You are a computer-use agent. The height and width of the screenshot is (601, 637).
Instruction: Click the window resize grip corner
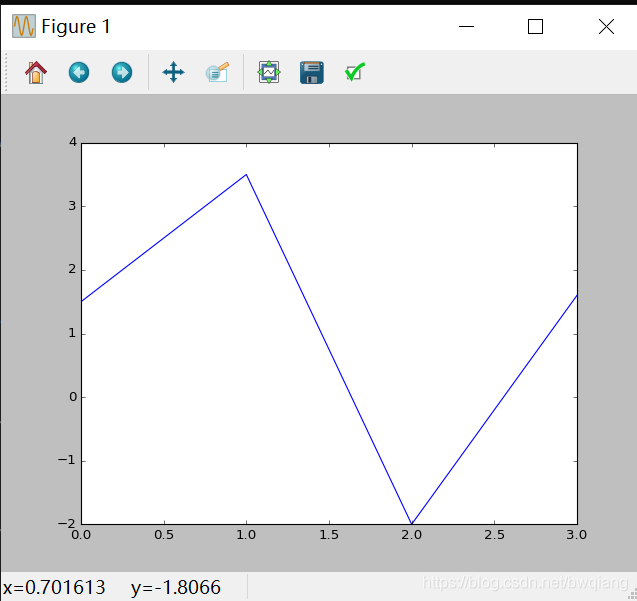(633, 596)
